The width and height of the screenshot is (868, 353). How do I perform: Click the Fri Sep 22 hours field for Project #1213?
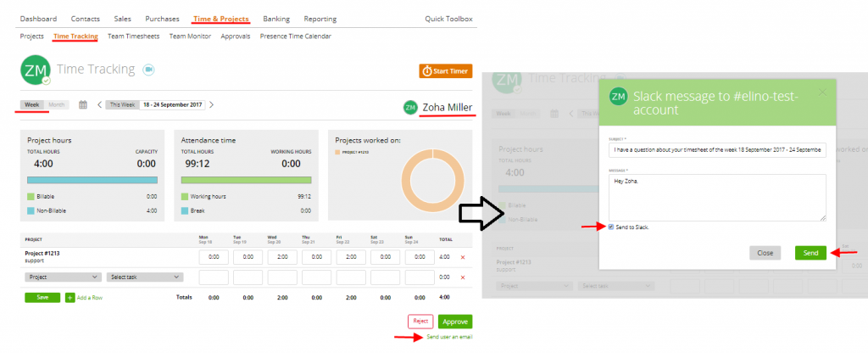tap(351, 257)
